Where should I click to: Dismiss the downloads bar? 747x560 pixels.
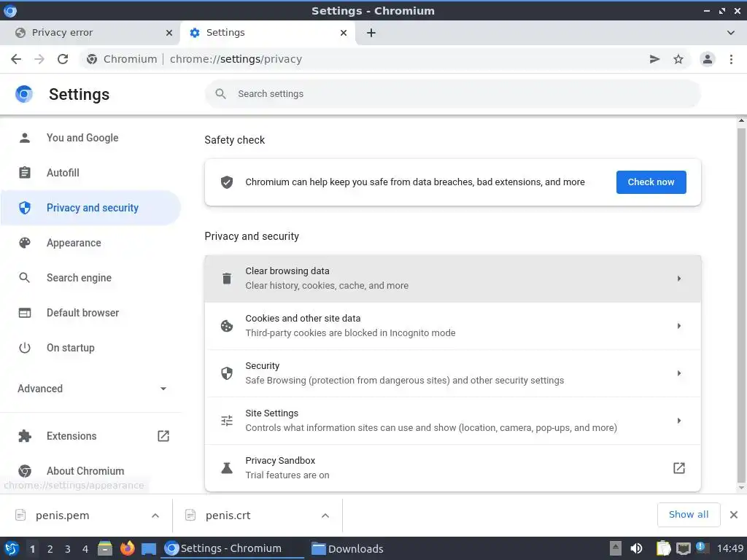point(734,515)
